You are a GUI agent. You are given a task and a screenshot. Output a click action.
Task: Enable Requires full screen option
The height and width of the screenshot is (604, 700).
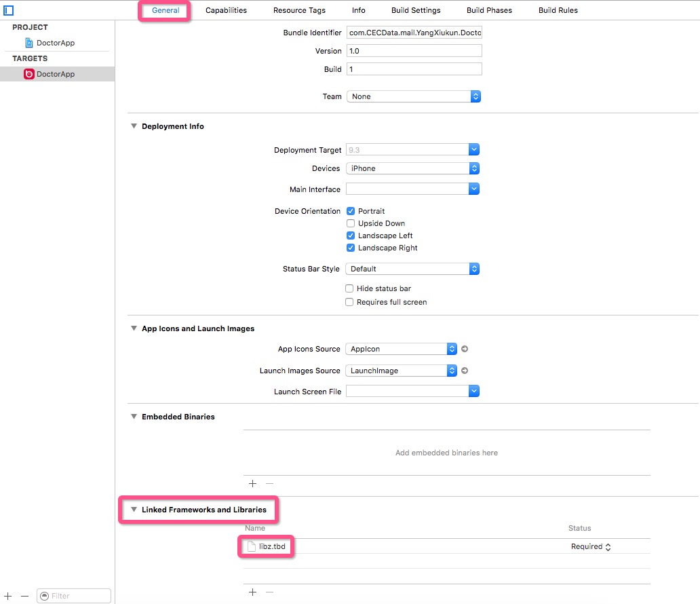(349, 302)
